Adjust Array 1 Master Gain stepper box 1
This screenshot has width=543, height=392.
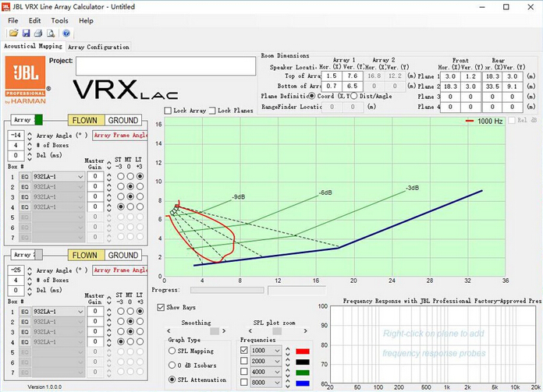point(109,177)
